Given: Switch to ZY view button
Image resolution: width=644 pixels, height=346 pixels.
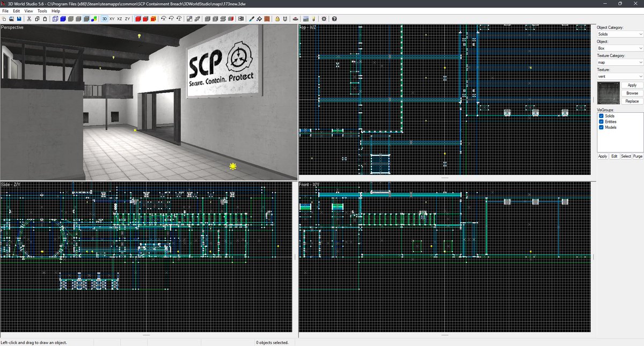Looking at the screenshot, I should click(127, 19).
